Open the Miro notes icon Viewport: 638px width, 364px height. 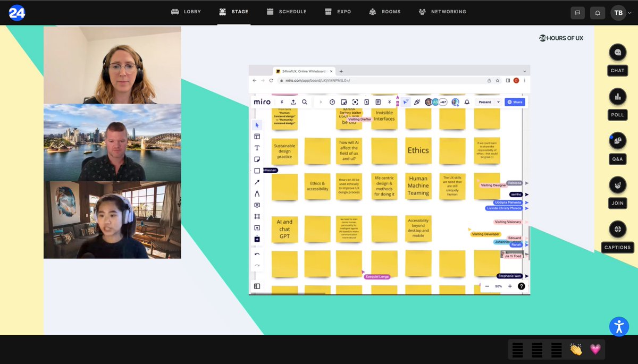click(378, 101)
